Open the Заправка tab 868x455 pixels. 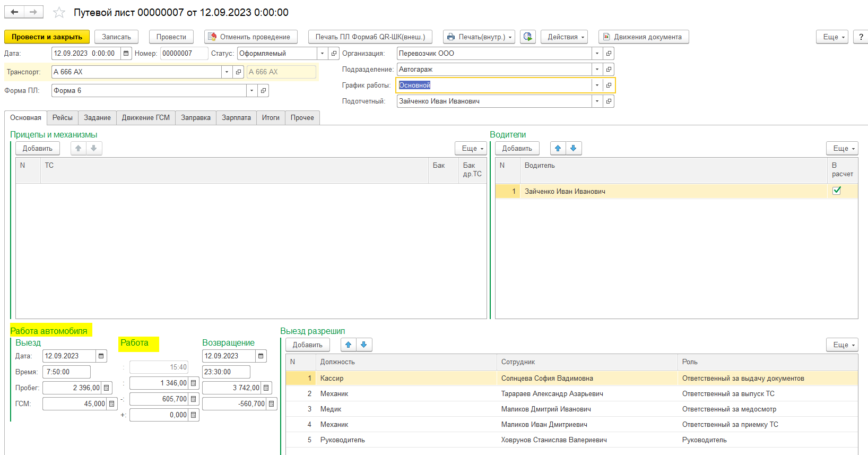pos(195,117)
